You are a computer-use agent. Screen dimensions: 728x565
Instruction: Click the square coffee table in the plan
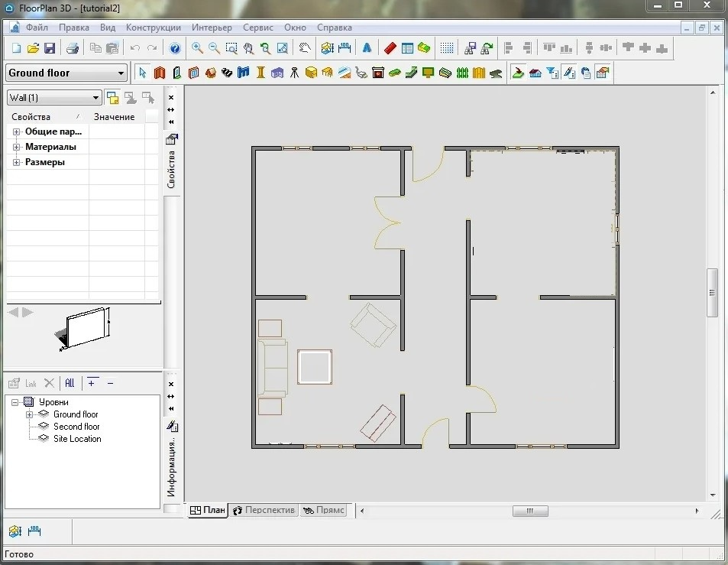click(314, 367)
